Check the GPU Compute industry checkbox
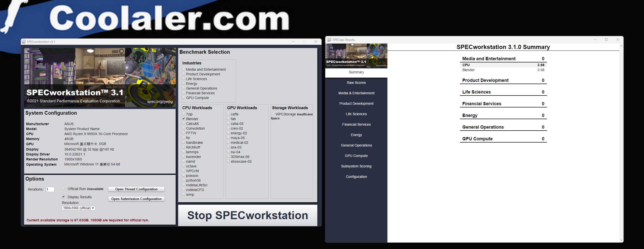The image size is (644, 249). point(184,98)
